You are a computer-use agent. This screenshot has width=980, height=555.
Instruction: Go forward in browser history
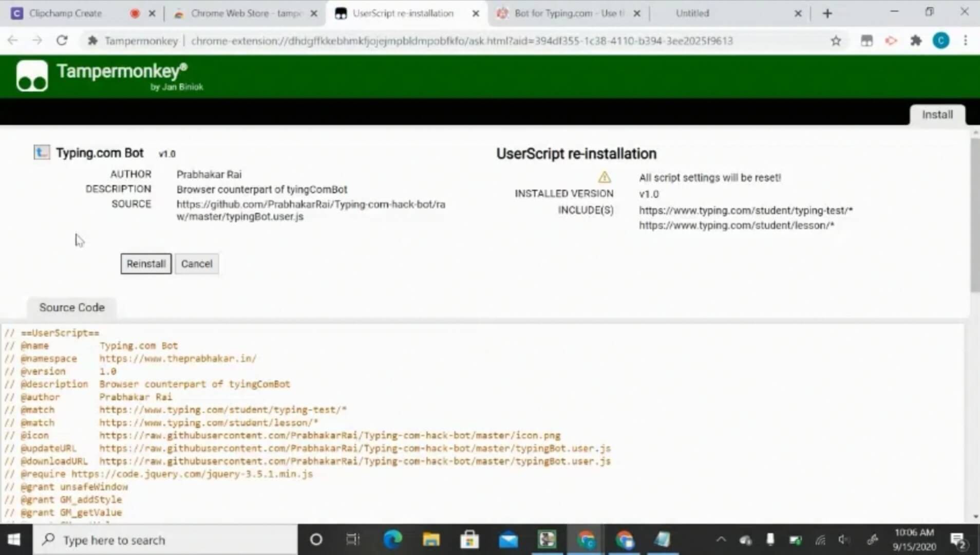point(37,41)
